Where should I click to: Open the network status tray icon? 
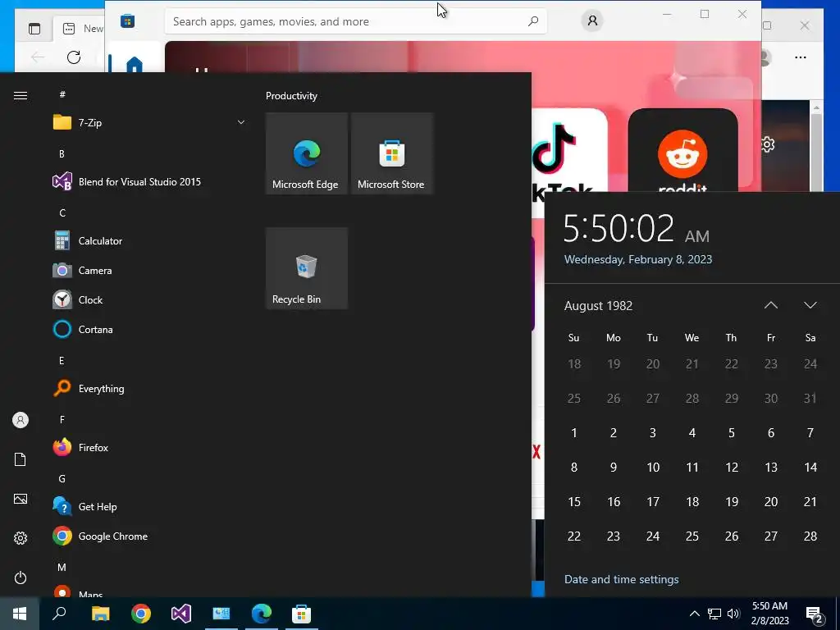pos(714,614)
